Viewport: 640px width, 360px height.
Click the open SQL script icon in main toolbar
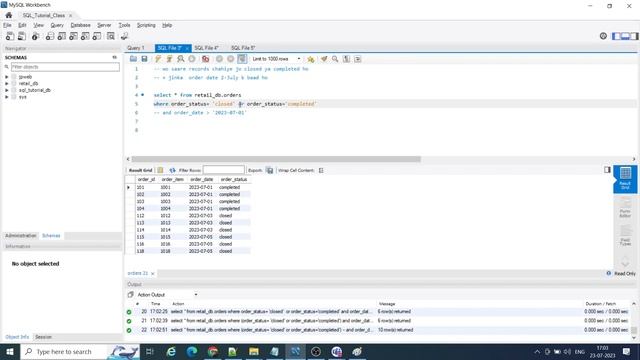pyautogui.click(x=22, y=36)
